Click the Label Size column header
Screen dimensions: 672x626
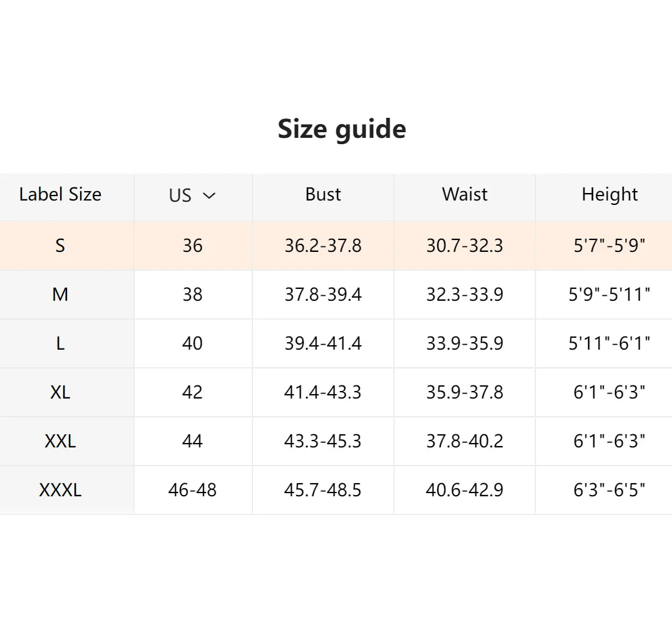click(60, 194)
